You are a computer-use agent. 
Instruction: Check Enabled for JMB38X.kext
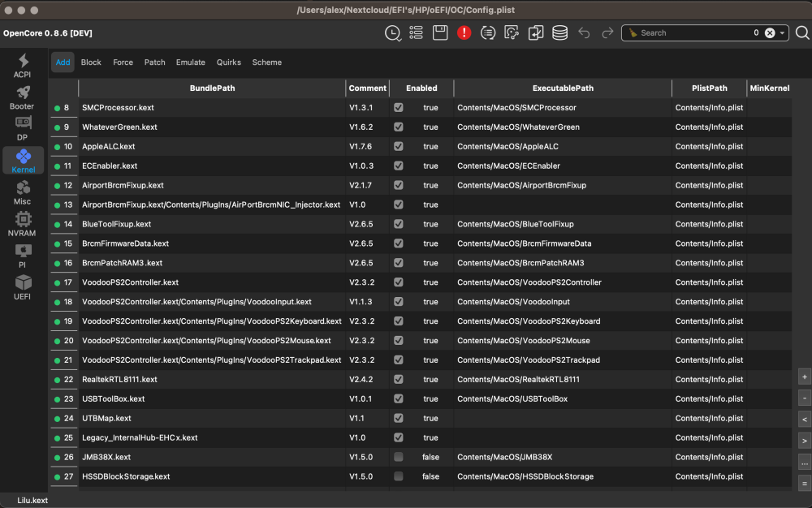pos(398,457)
